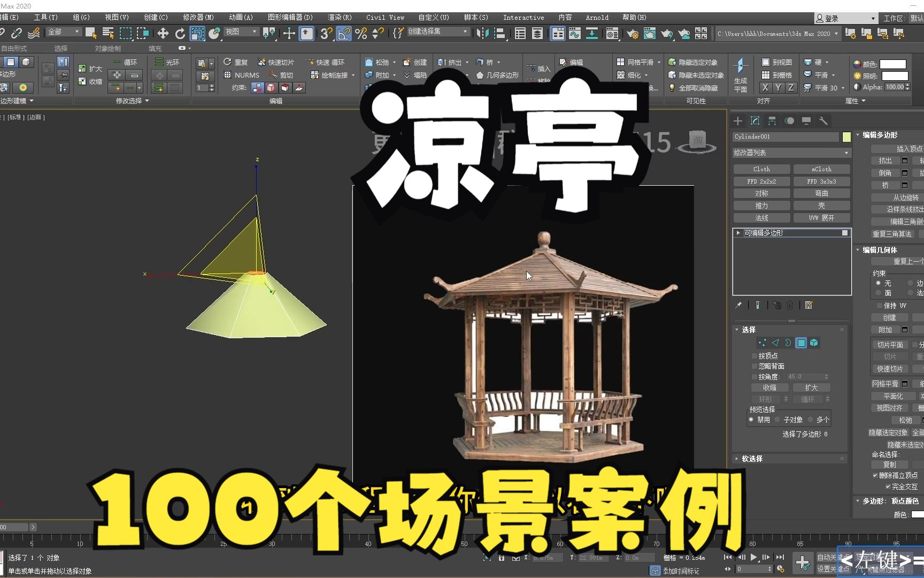This screenshot has height=578, width=924.
Task: Toggle 按顶点 checkbox
Action: (x=754, y=356)
